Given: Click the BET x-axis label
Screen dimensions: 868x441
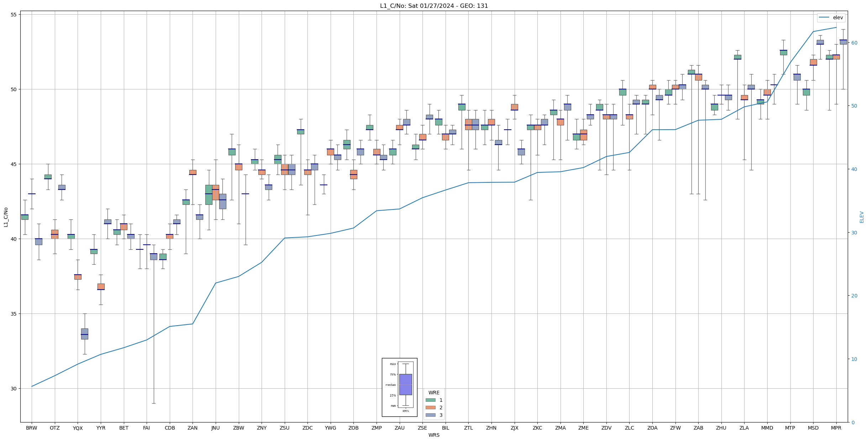Looking at the screenshot, I should point(124,428).
